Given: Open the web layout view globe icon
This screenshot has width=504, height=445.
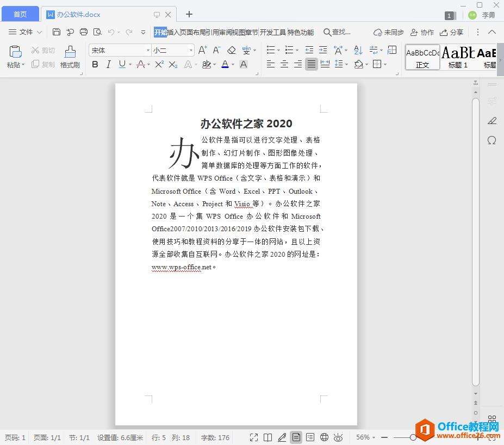Looking at the screenshot, I should pyautogui.click(x=324, y=437).
